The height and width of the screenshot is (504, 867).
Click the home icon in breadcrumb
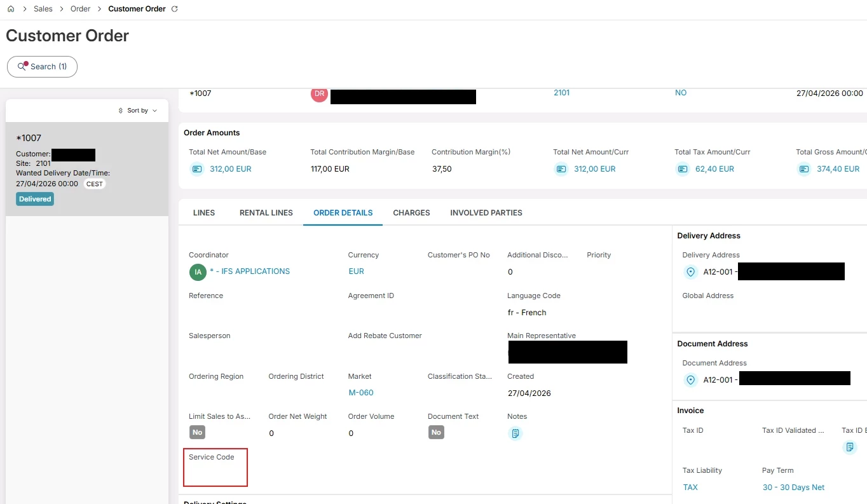(x=11, y=10)
